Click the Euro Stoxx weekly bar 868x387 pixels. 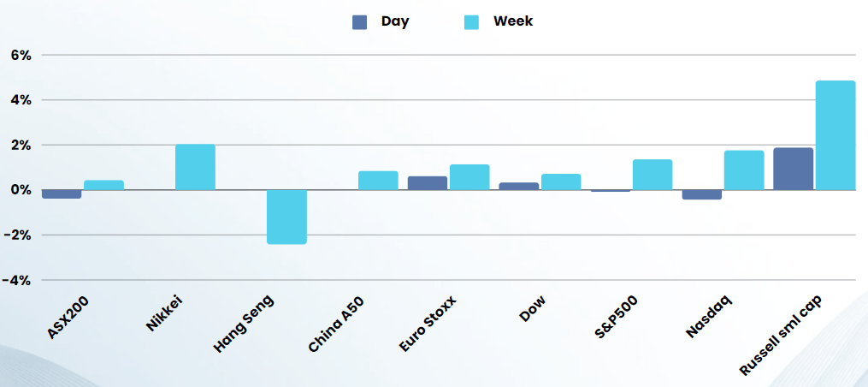469,177
